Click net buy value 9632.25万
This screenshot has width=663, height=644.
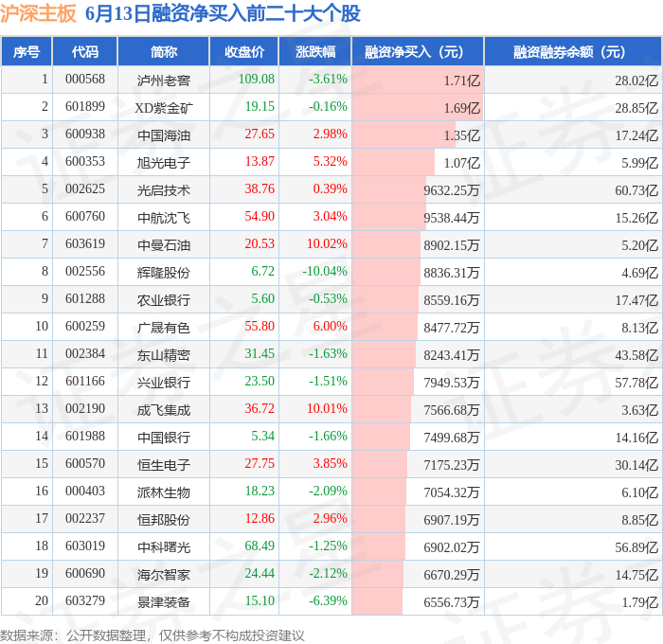452,190
